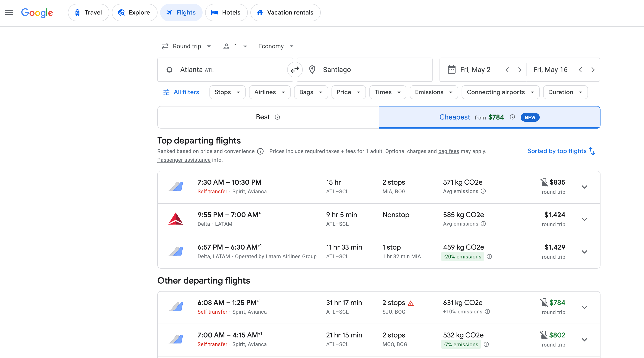Switch to the Explore tab

135,13
